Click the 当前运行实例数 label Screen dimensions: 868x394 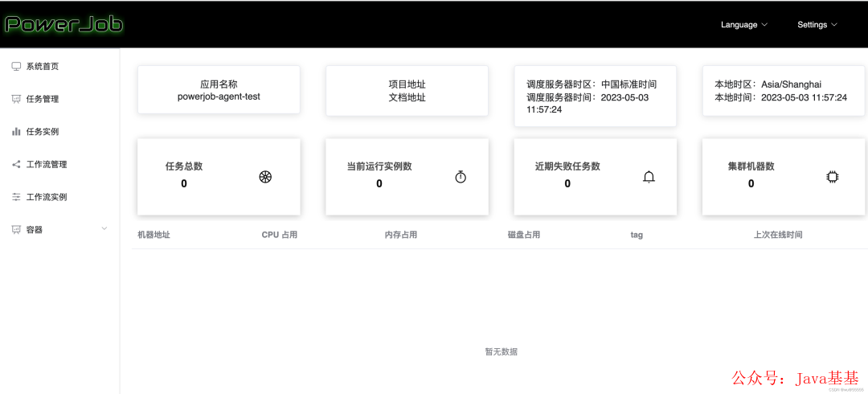click(x=379, y=166)
